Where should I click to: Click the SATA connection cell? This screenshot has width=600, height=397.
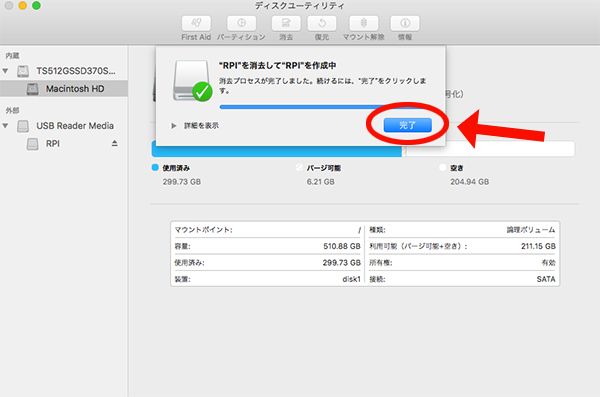pyautogui.click(x=546, y=279)
